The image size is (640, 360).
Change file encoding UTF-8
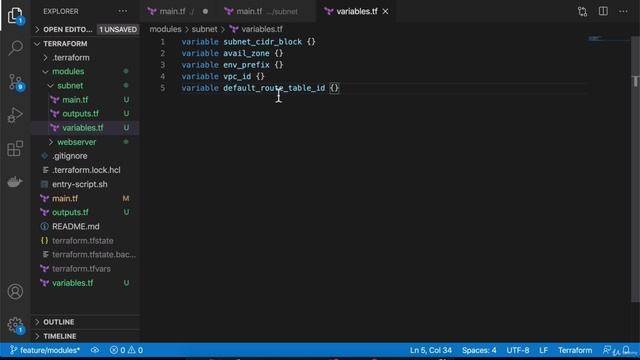coord(518,350)
